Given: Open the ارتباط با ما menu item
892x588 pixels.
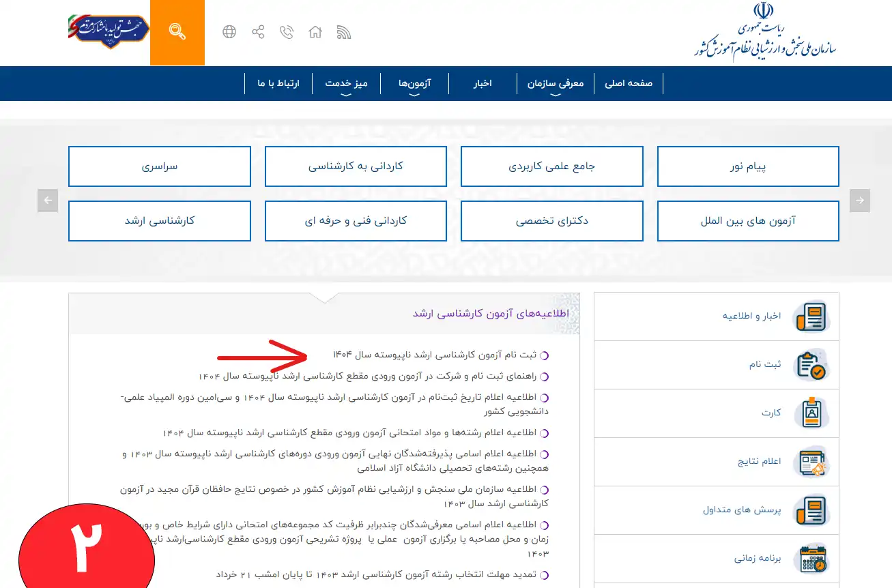Looking at the screenshot, I should (278, 83).
